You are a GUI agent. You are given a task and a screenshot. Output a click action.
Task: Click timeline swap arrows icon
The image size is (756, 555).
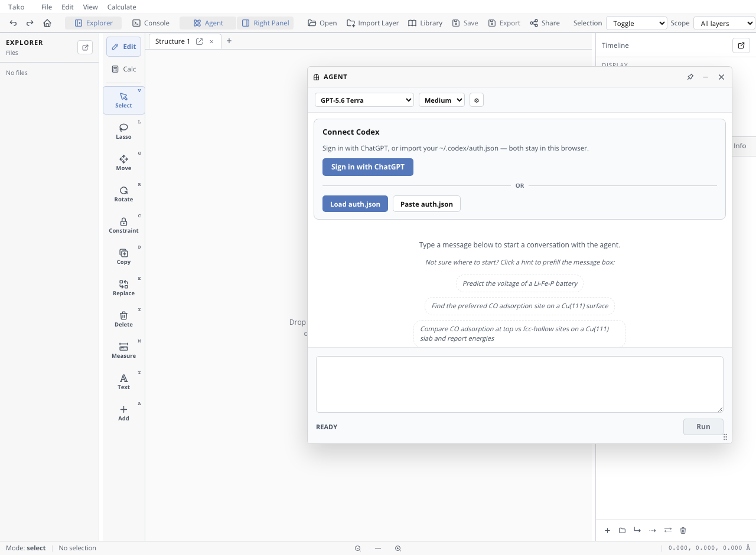pyautogui.click(x=668, y=530)
